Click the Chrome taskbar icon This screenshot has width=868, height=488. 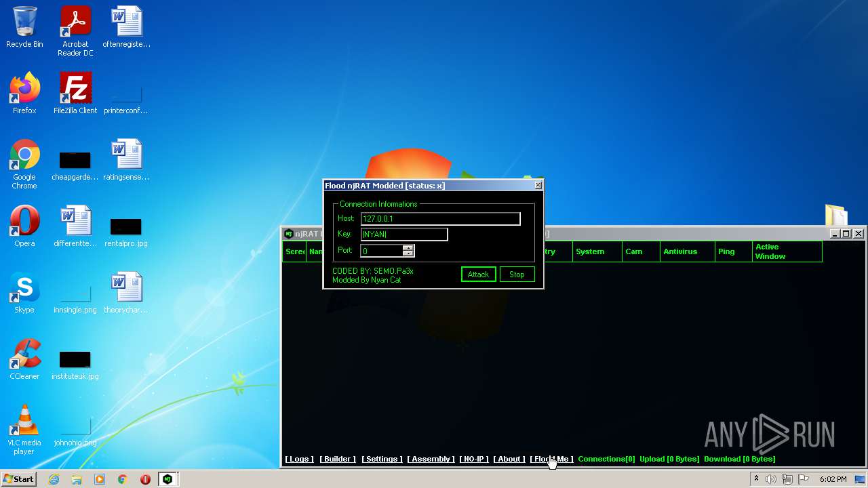click(122, 479)
